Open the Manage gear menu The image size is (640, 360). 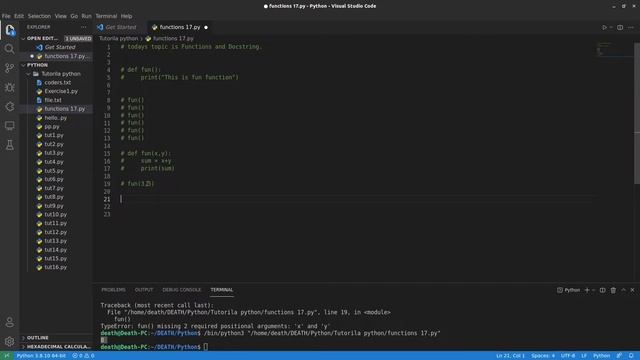(x=9, y=341)
